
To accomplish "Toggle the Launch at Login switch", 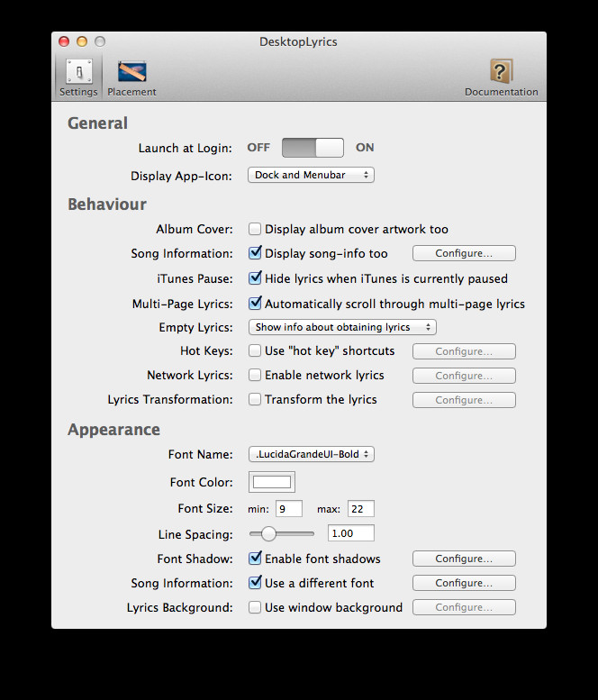I will [x=313, y=148].
